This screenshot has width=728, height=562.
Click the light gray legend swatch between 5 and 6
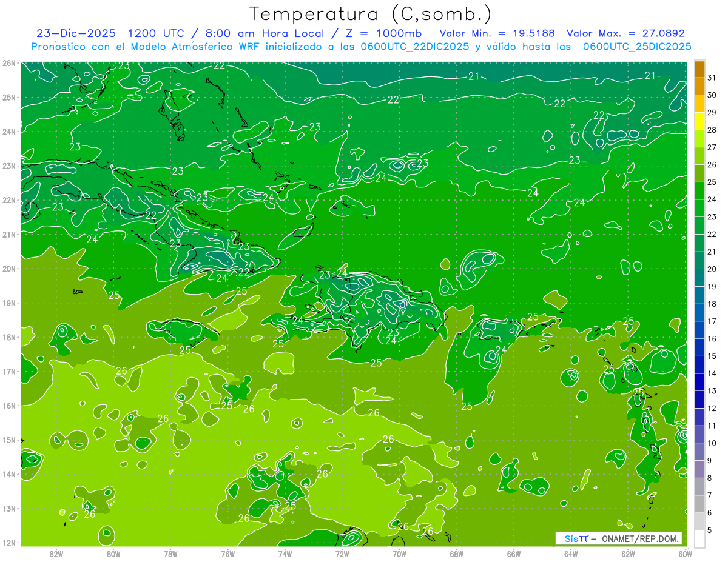tap(699, 521)
